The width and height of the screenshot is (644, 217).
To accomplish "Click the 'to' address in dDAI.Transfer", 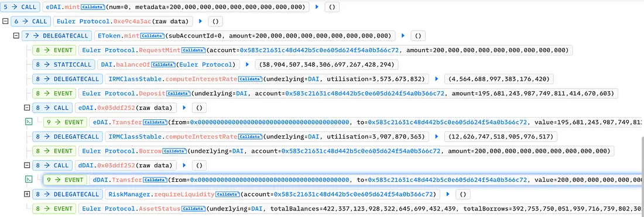I will [447, 180].
